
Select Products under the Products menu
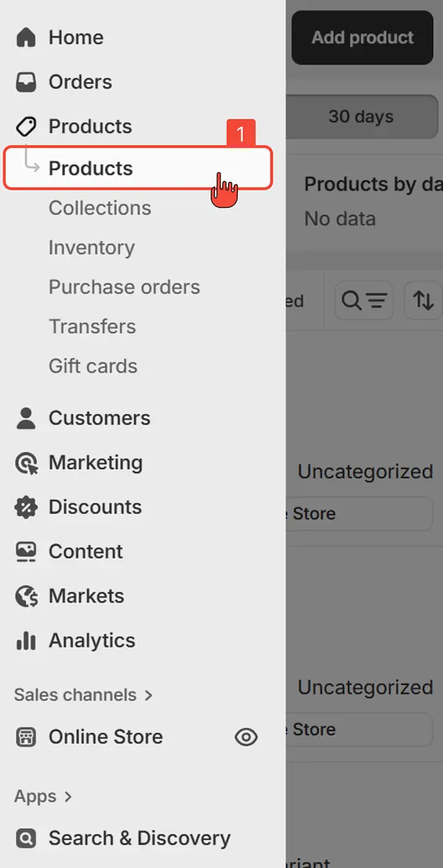click(90, 169)
